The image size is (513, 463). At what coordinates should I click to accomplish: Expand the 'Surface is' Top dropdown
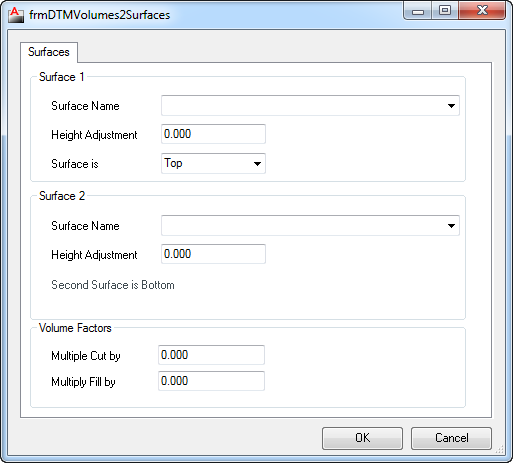click(x=213, y=163)
